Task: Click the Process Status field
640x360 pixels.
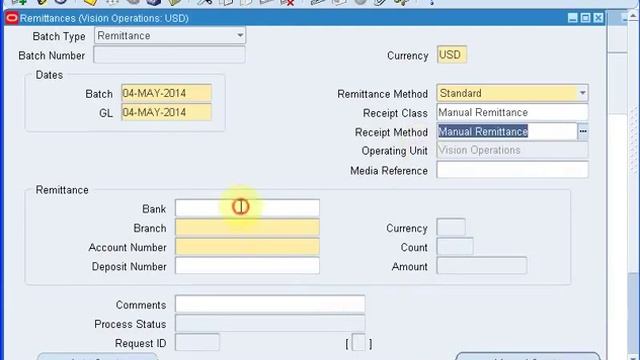Action: [x=270, y=323]
